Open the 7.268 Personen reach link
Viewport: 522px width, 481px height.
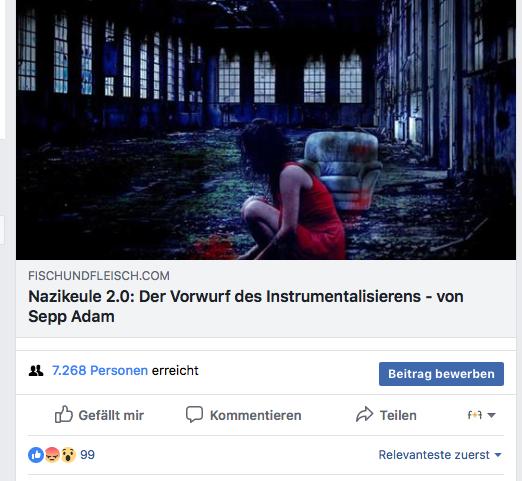(100, 370)
